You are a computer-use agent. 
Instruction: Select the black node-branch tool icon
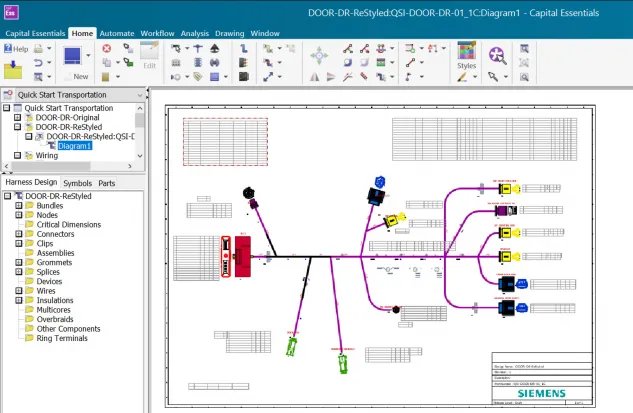(x=348, y=49)
